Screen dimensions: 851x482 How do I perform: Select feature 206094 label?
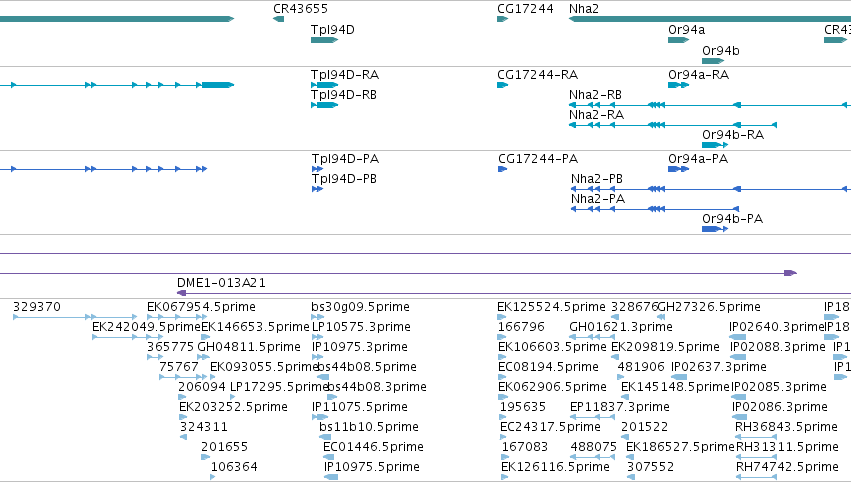coord(202,387)
